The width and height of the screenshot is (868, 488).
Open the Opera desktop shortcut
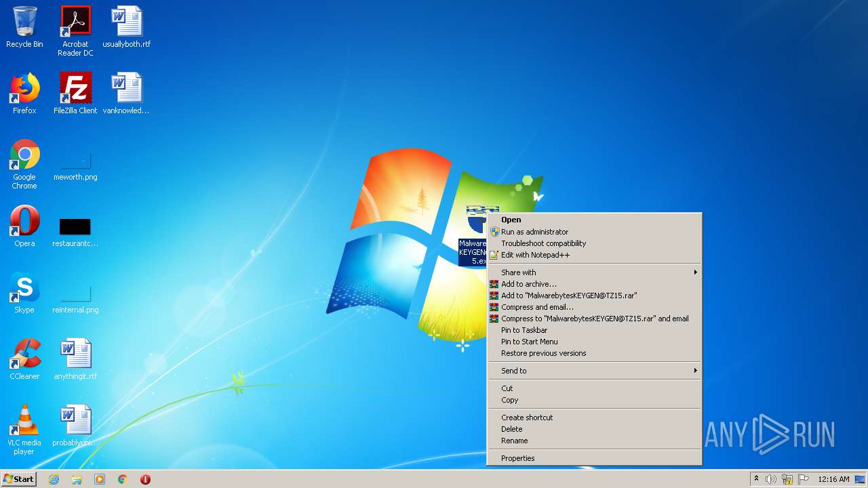24,226
